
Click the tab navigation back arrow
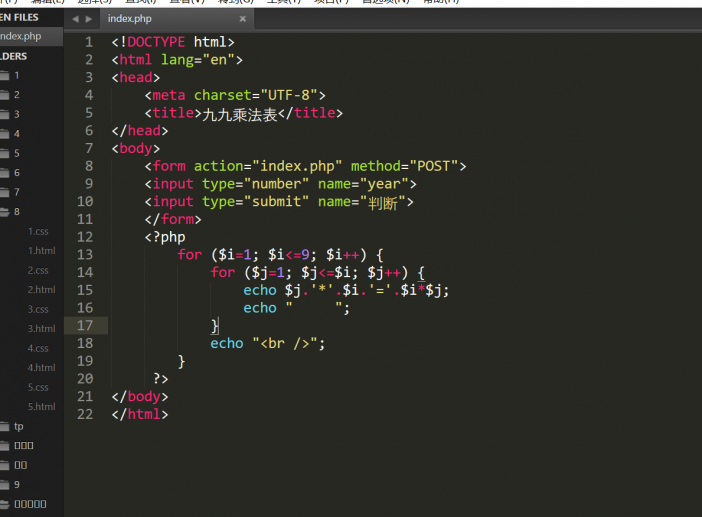click(75, 19)
